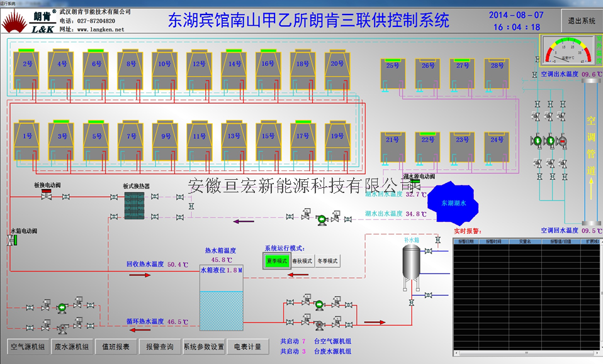The image size is (603, 364).
Task: Select air source unit 7号
Action: [x=130, y=140]
